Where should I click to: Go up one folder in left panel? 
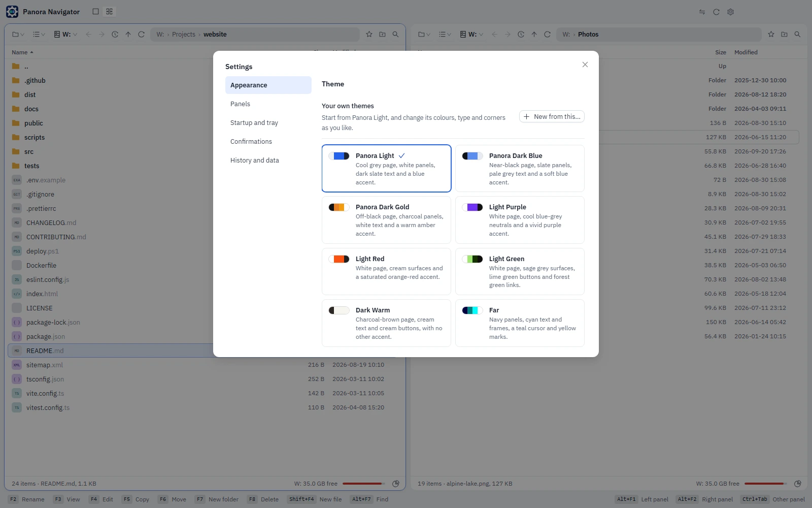[x=128, y=35]
